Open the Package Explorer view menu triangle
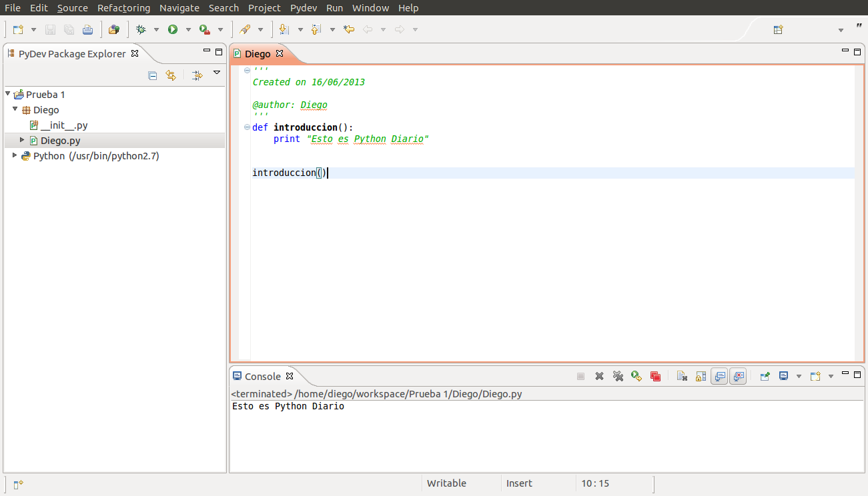 coord(216,73)
